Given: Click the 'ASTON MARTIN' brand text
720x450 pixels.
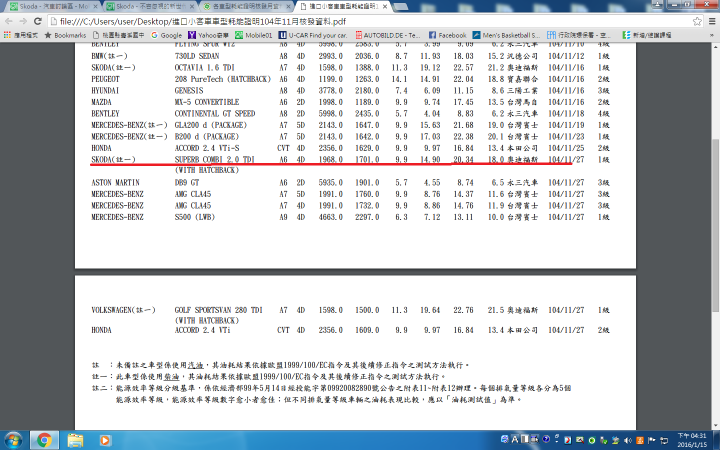Looking at the screenshot, I should point(115,182).
